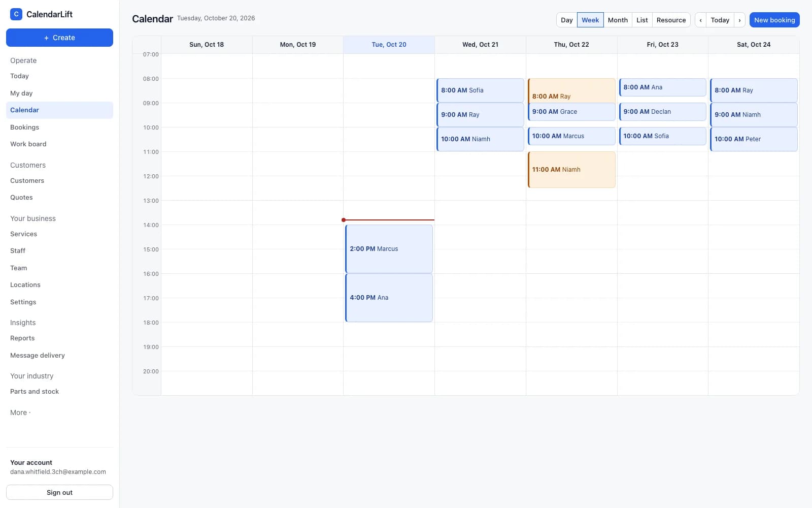Open Bookings in sidebar
812x508 pixels.
(59, 127)
